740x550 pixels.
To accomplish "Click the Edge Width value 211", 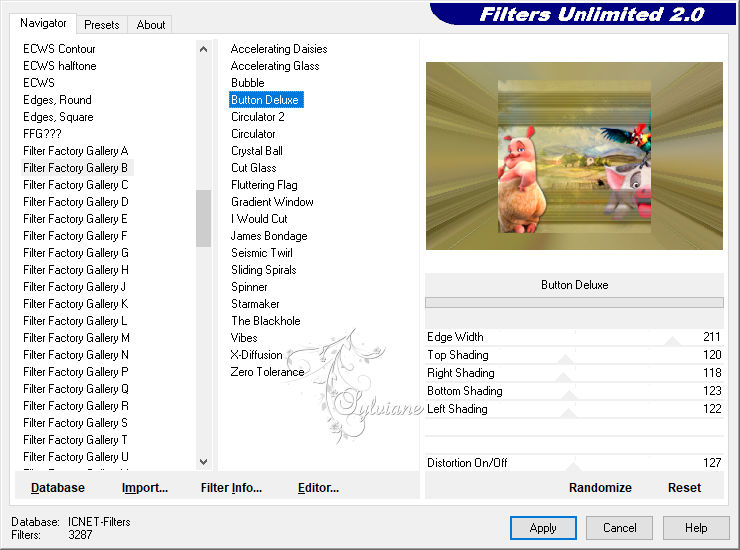I will [711, 337].
